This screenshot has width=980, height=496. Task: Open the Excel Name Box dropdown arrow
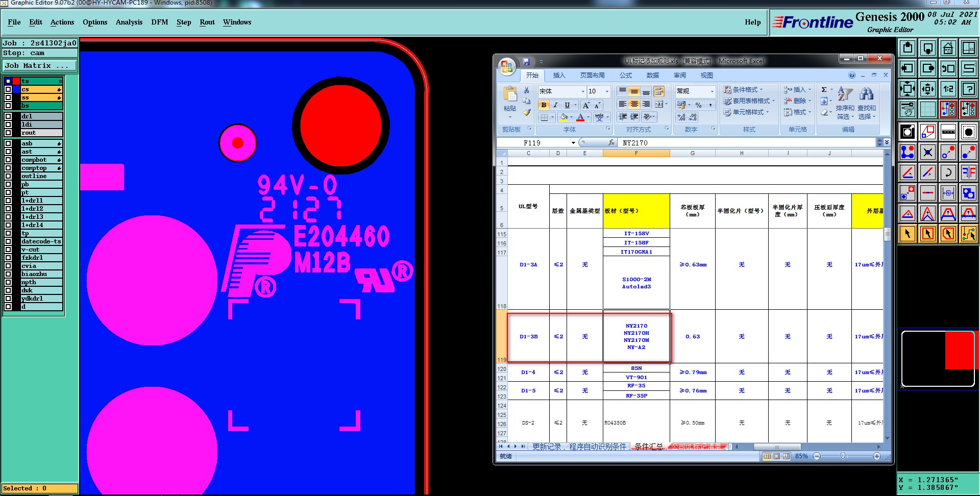573,143
